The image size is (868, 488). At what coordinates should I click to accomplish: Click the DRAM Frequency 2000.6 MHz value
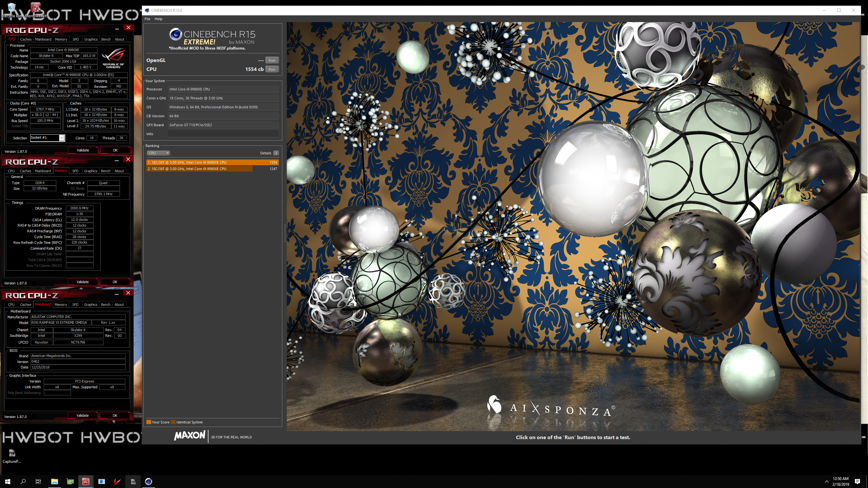tap(80, 208)
